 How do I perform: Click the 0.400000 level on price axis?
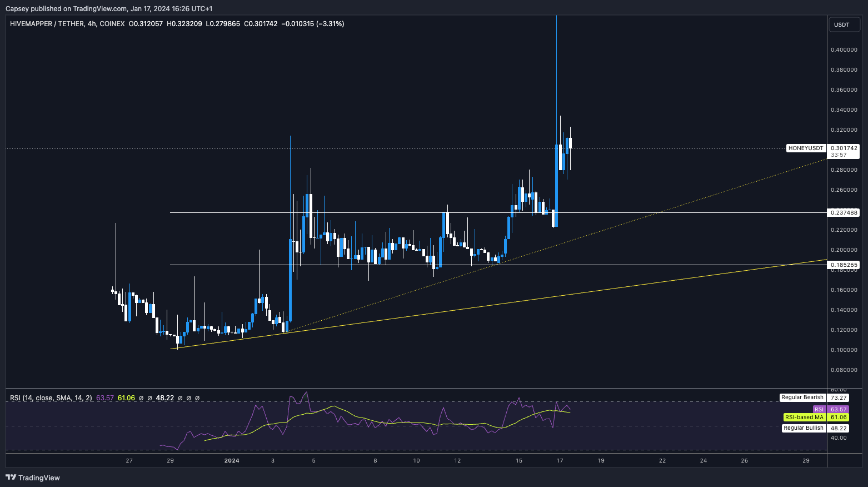(x=844, y=50)
